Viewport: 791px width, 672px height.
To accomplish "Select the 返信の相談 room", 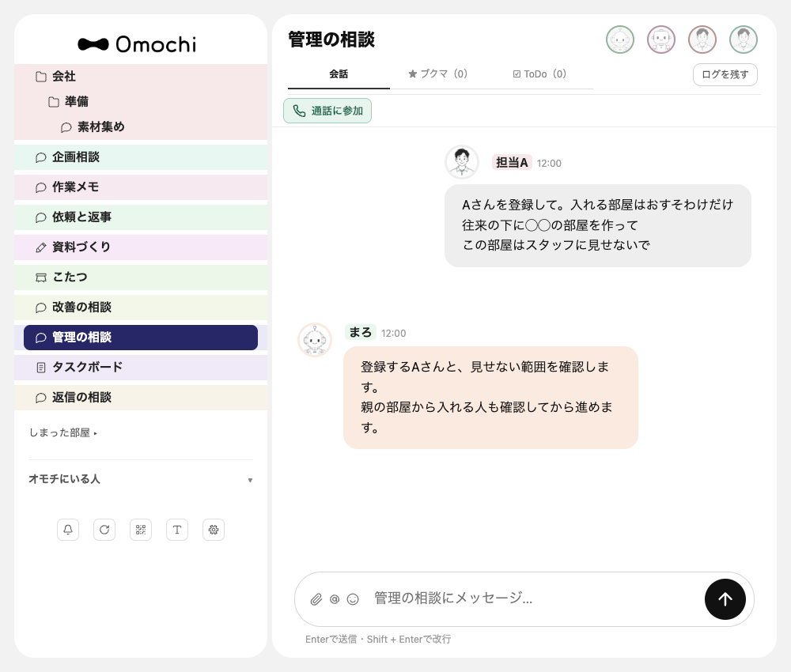I will click(141, 397).
